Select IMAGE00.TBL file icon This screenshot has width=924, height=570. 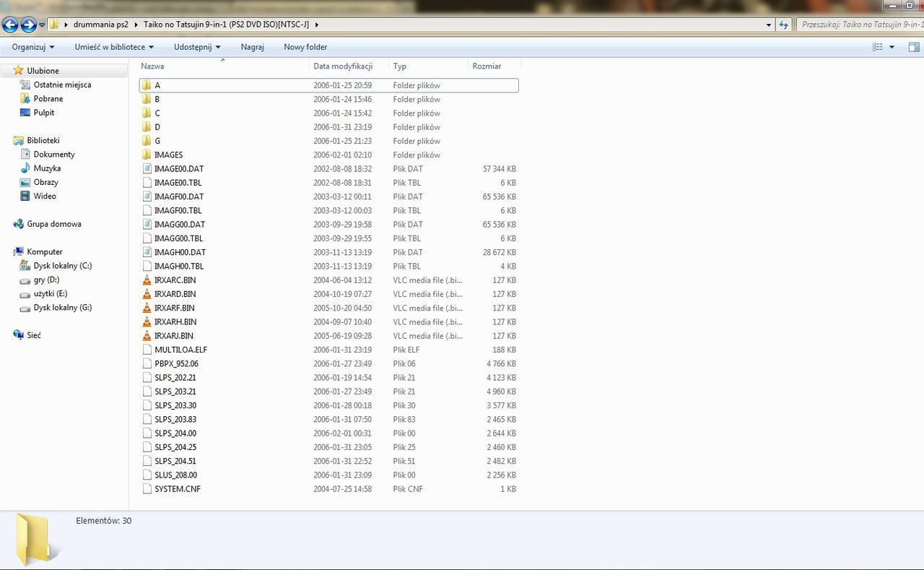coord(147,183)
